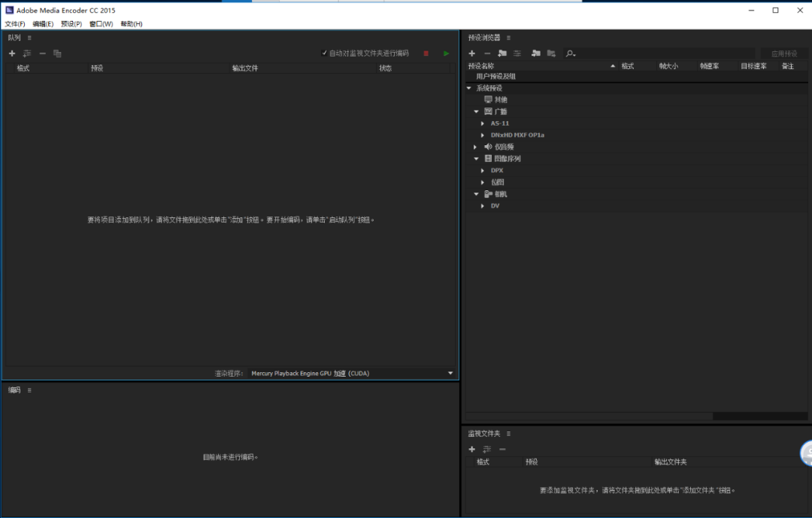Click the Import Presets icon

click(536, 53)
